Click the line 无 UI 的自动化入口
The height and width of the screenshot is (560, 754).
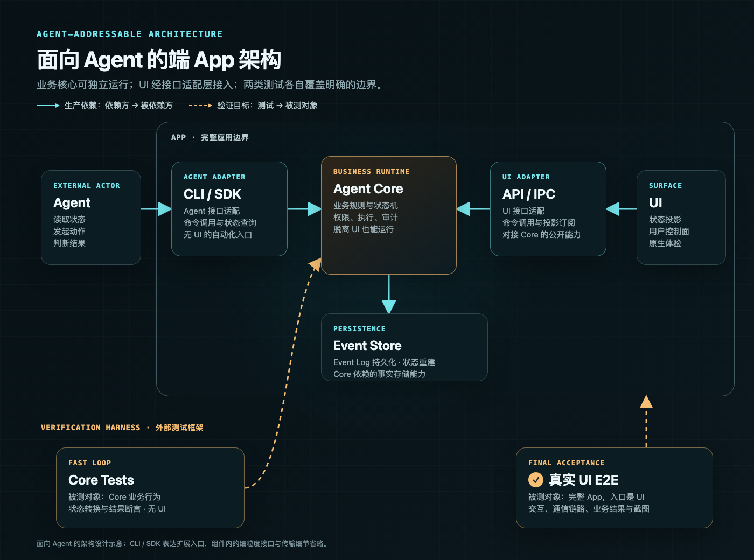point(218,235)
